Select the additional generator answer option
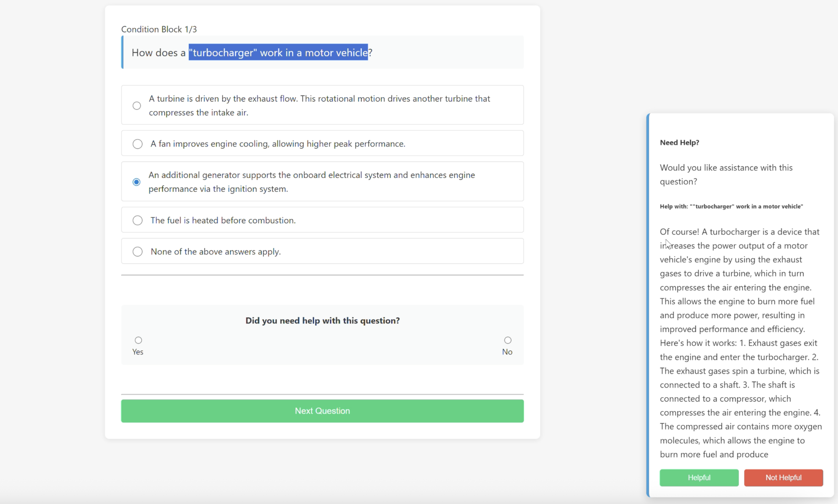 pos(137,182)
